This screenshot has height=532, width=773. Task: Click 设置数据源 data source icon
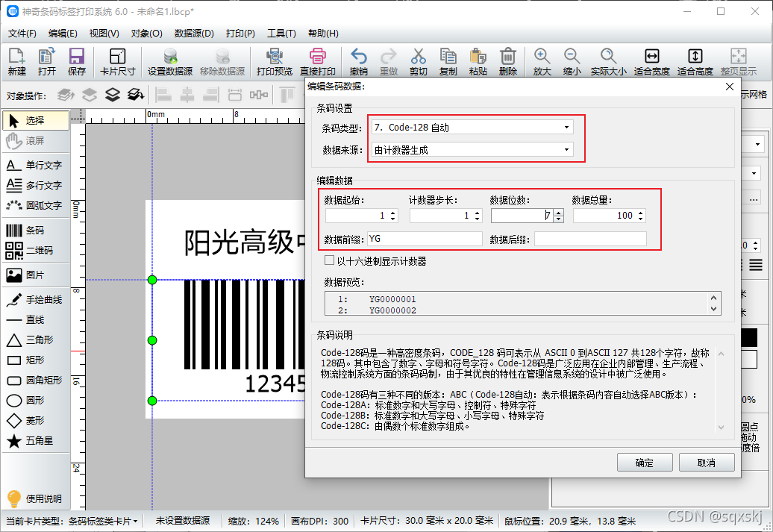click(x=170, y=62)
